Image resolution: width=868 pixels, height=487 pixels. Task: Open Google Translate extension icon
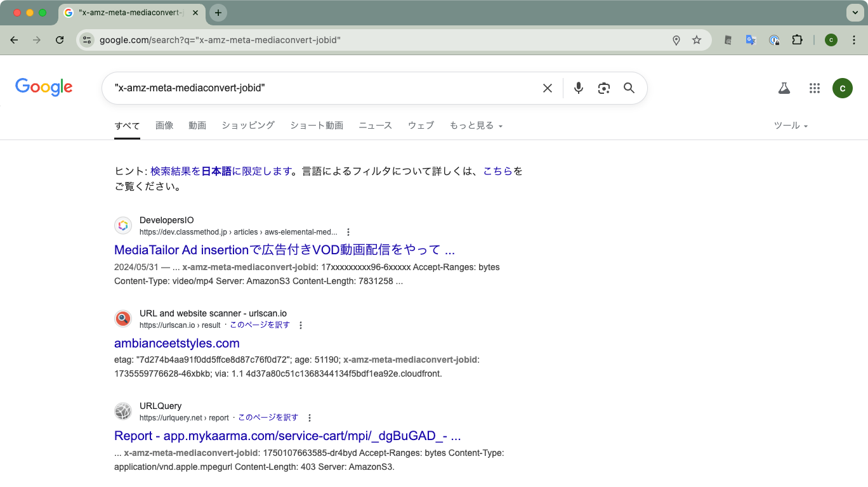tap(751, 40)
